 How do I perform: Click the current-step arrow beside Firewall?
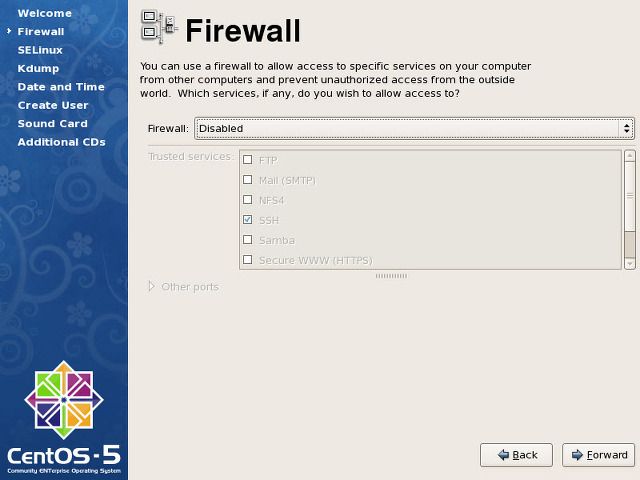(9, 31)
